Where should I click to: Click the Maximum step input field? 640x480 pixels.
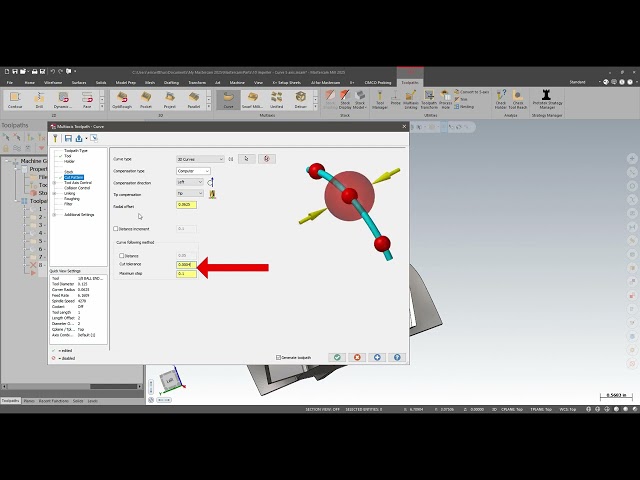[187, 274]
